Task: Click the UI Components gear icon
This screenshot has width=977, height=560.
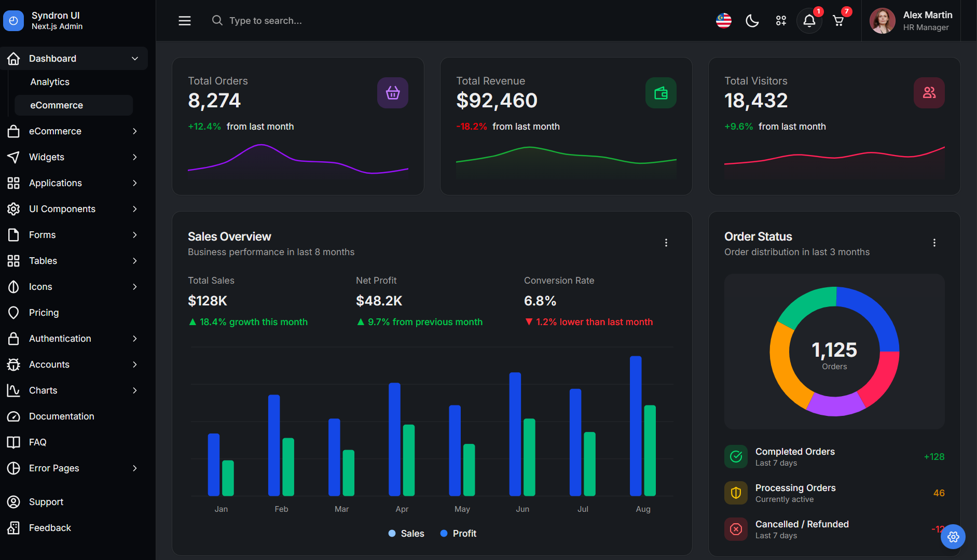Action: 13,209
